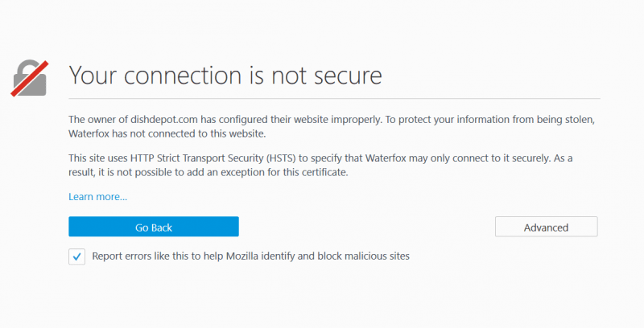This screenshot has width=644, height=328.
Task: Click the paragraph explaining the certificate exception
Action: pos(322,165)
